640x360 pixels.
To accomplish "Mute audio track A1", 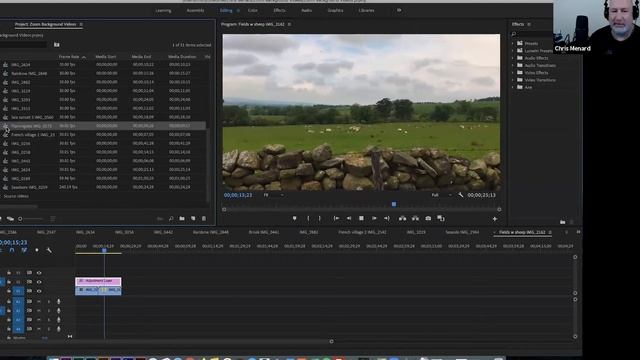I will [39, 301].
